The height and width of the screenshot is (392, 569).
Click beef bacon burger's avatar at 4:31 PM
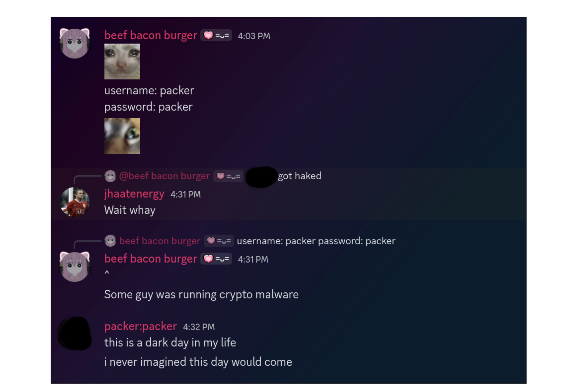coord(75,267)
